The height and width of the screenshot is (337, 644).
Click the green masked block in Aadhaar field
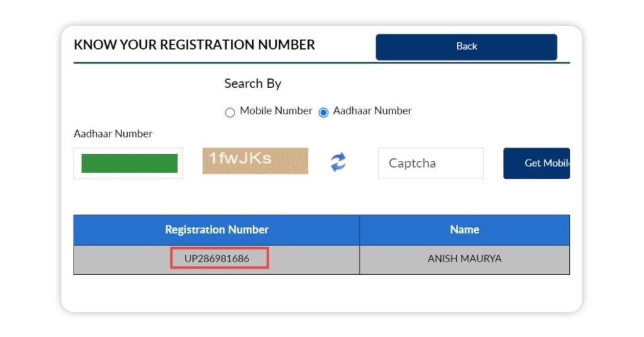(130, 163)
